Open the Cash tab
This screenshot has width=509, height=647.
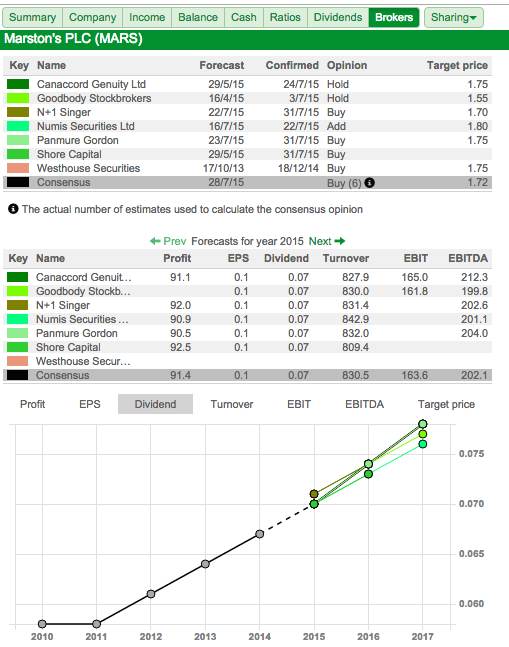point(243,17)
